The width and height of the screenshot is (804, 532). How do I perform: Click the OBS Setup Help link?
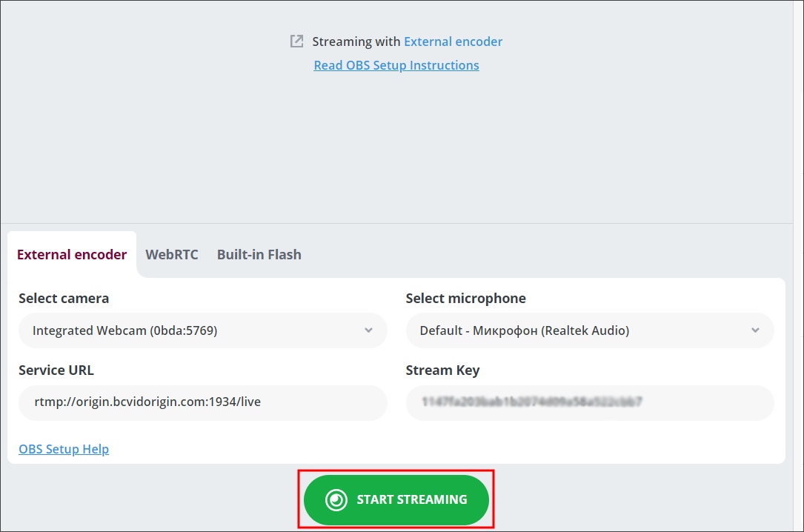coord(64,449)
